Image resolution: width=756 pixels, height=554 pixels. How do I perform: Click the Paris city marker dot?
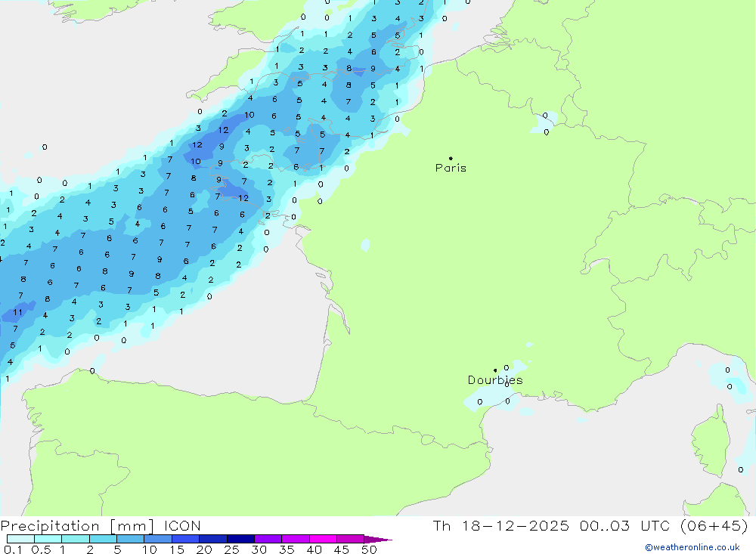coord(451,158)
